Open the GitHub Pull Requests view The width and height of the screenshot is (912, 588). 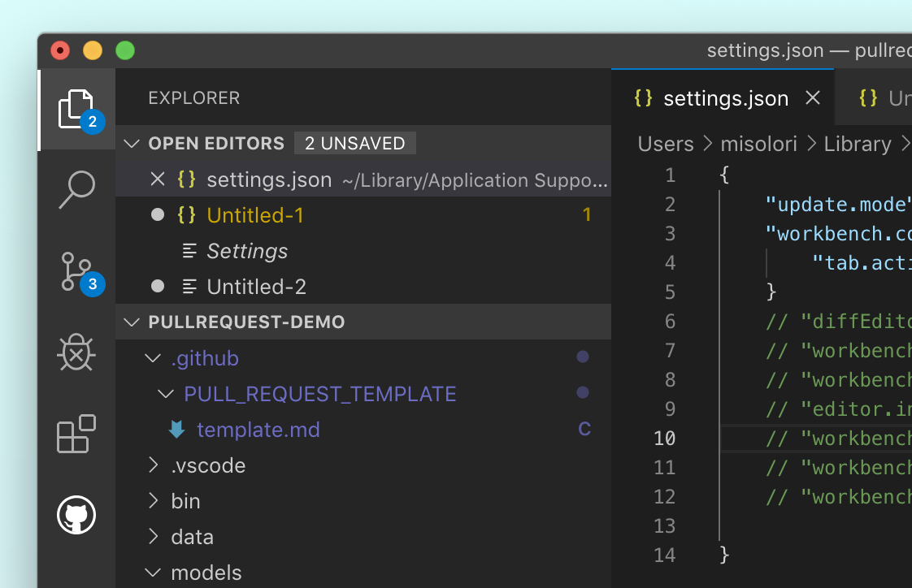[x=76, y=515]
